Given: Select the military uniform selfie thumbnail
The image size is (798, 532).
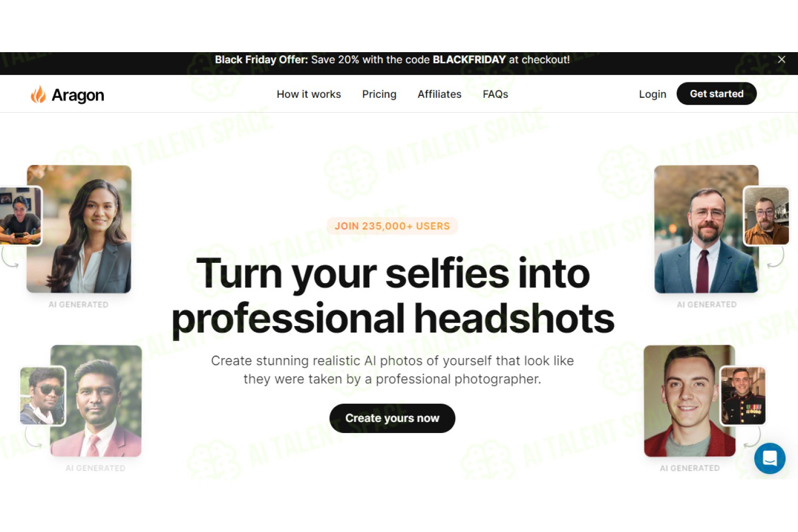Looking at the screenshot, I should [743, 396].
